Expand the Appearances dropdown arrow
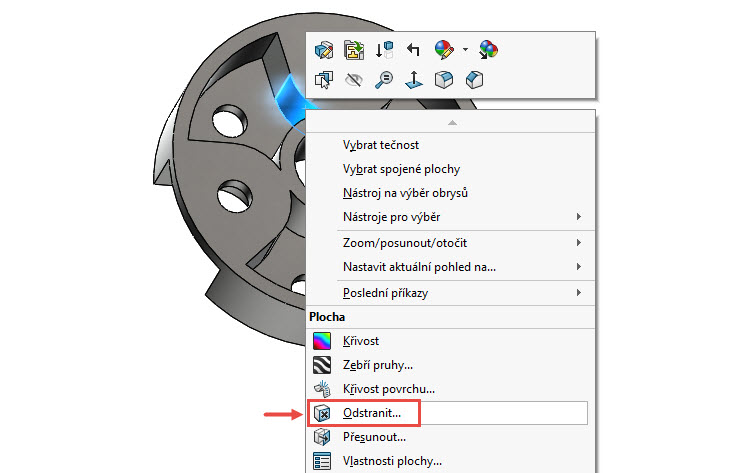This screenshot has height=473, width=750. [x=465, y=49]
